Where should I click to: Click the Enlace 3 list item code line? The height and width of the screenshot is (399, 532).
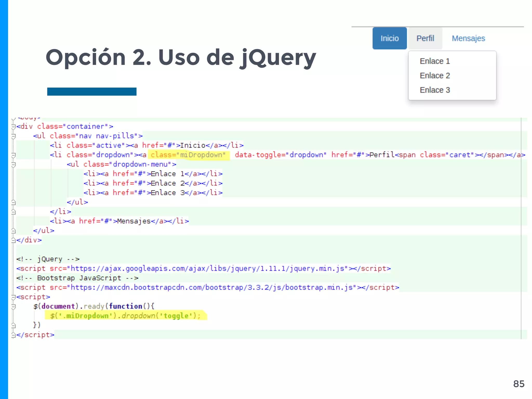[153, 192]
